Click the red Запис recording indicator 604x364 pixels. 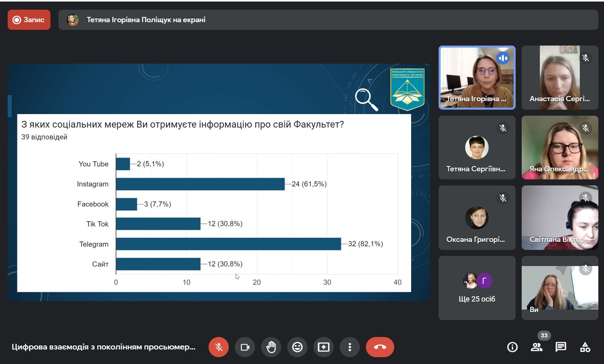point(29,20)
